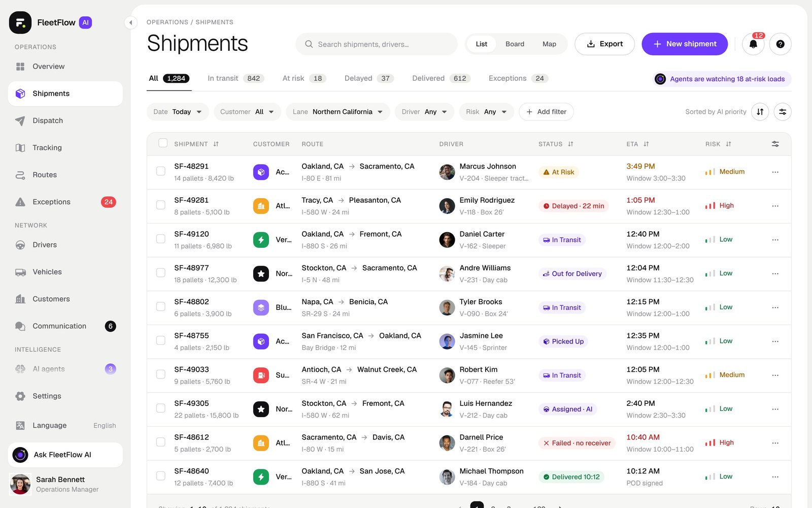Sort table by ETA column arrows

coord(646,144)
